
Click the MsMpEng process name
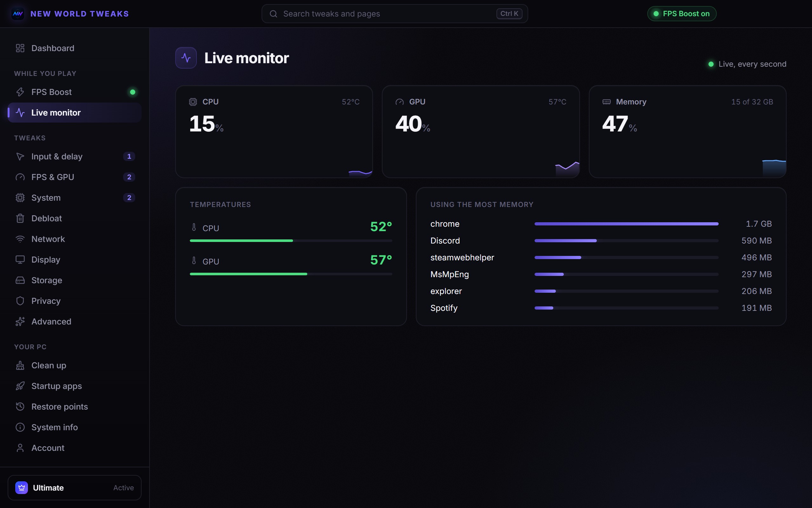click(x=449, y=274)
